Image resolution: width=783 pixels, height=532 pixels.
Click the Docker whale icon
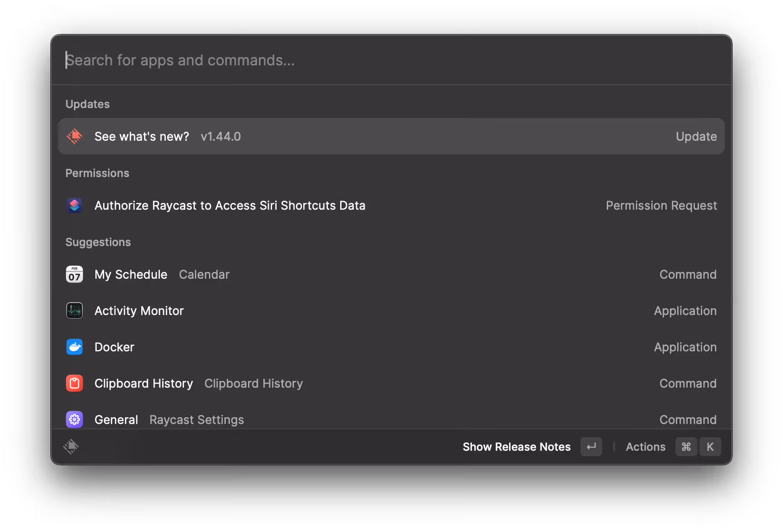(x=74, y=347)
